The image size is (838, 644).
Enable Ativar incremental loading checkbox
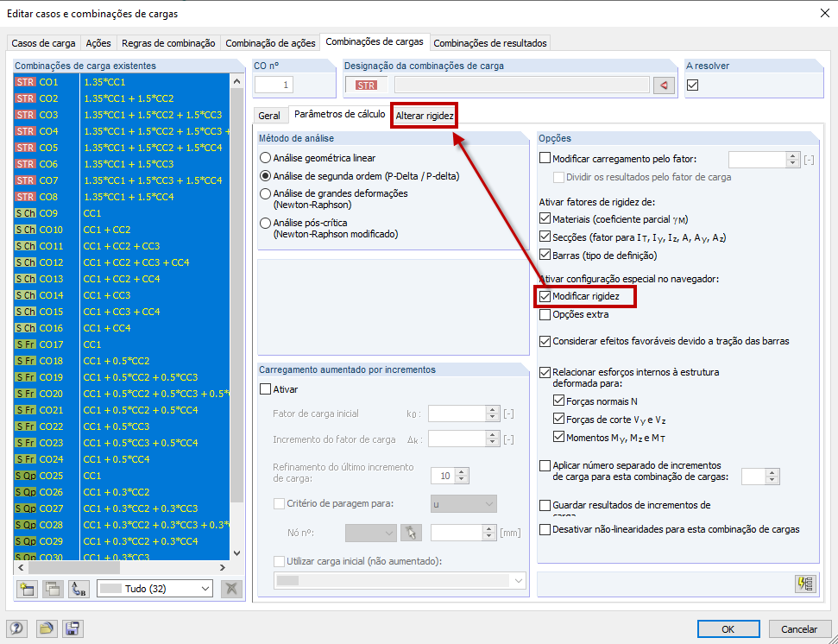[265, 389]
